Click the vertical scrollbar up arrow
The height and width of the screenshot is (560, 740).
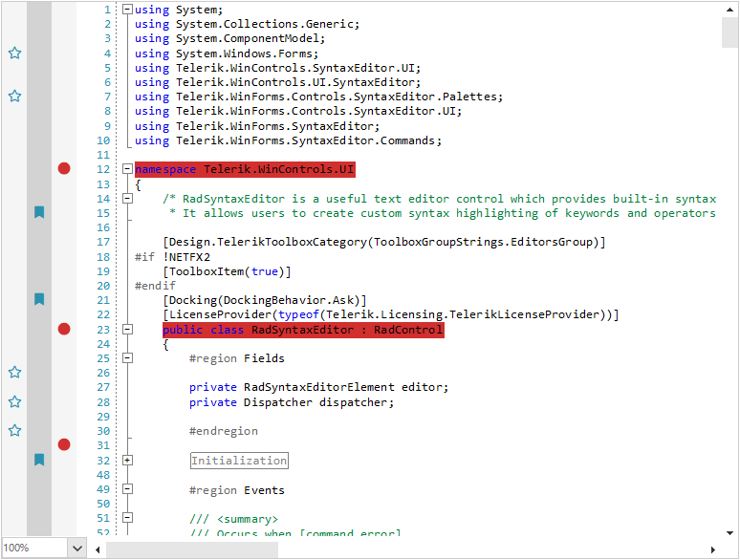[x=729, y=10]
